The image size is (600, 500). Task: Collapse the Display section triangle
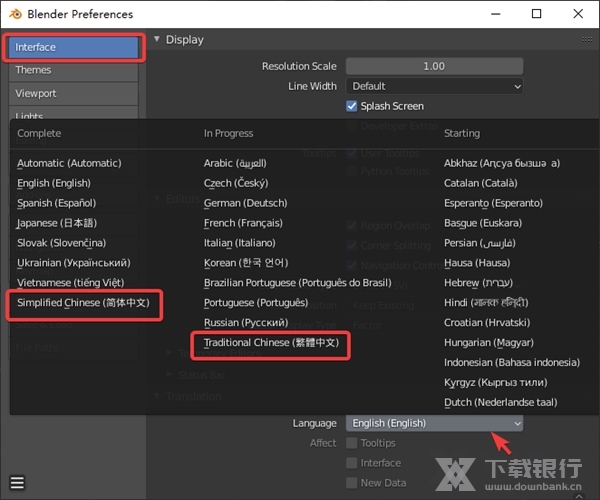coord(157,40)
